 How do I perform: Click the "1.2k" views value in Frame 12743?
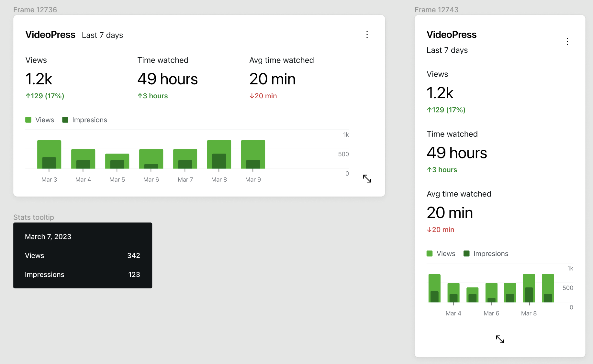440,93
